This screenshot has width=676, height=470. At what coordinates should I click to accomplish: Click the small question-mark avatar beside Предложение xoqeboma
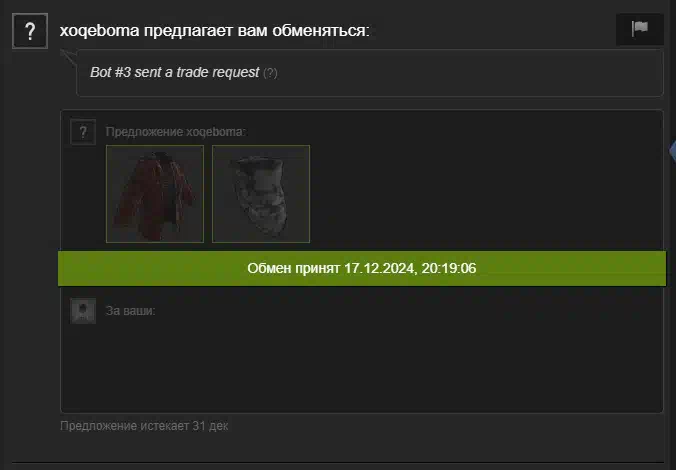pyautogui.click(x=83, y=132)
